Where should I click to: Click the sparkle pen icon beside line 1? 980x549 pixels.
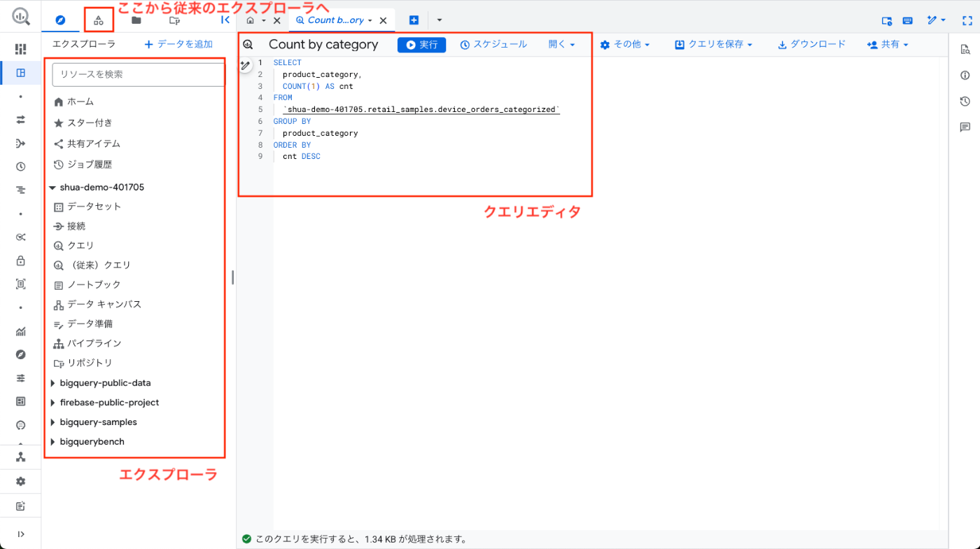coord(245,65)
